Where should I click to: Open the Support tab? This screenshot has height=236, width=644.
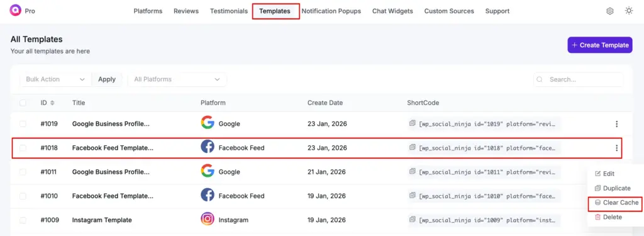pyautogui.click(x=497, y=11)
